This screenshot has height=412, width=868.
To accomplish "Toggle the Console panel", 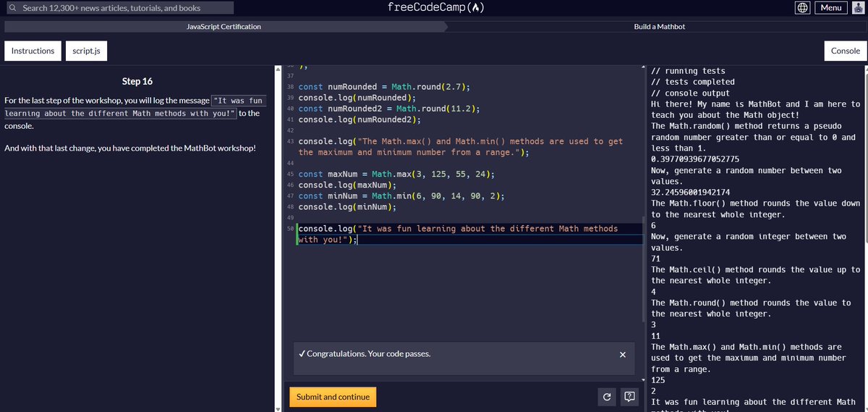I will (x=846, y=51).
